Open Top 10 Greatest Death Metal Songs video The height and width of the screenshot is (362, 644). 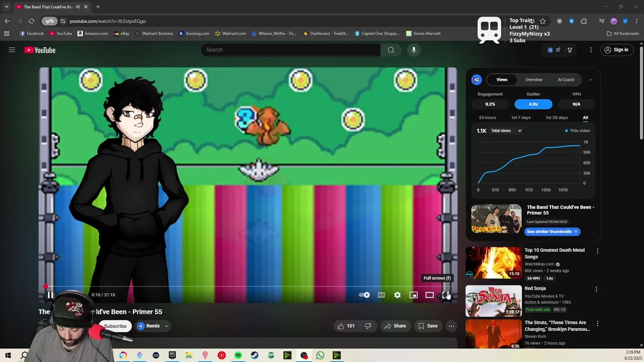coord(554,253)
